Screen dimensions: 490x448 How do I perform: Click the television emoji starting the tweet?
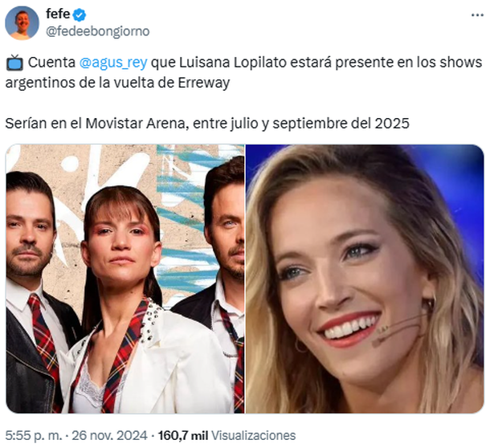14,63
